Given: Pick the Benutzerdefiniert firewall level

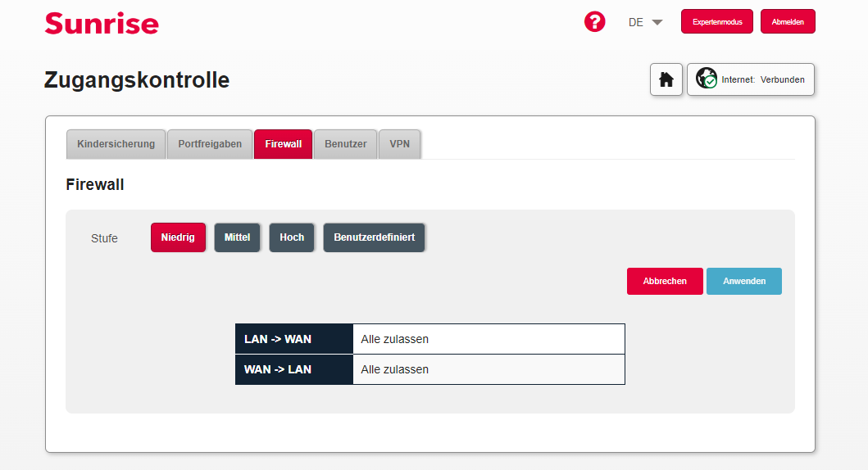Looking at the screenshot, I should coord(374,237).
